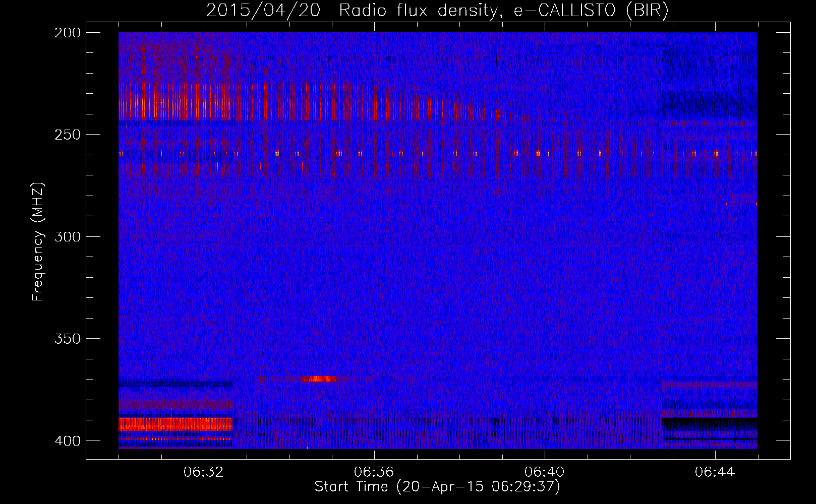816x504 pixels.
Task: Click the bright red burst near 370 MHz
Action: click(319, 379)
